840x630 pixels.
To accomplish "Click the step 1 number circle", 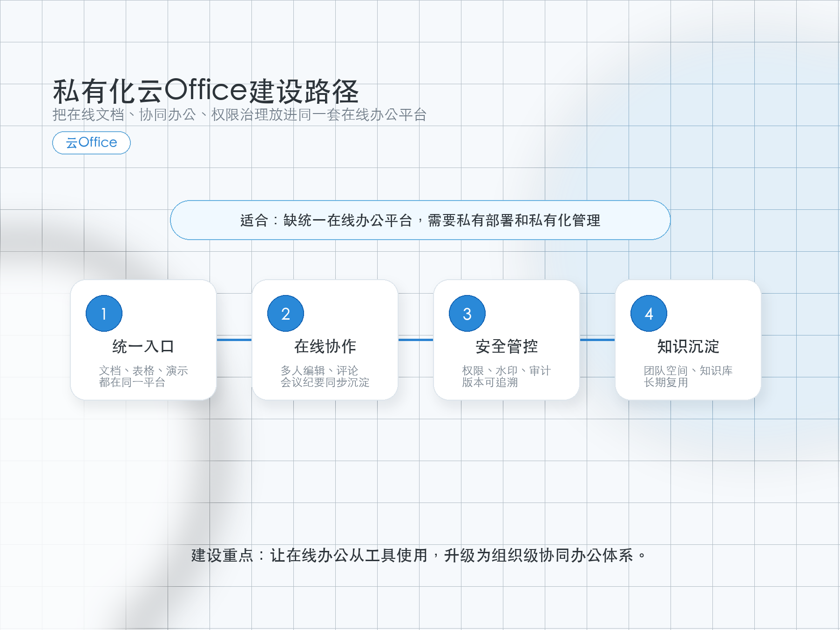I will coord(104,314).
